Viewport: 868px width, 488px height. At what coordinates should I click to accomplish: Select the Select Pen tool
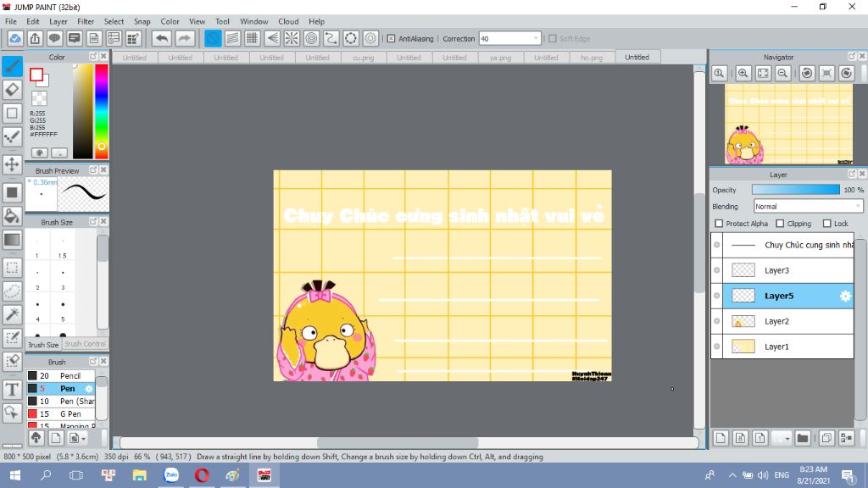tap(12, 338)
